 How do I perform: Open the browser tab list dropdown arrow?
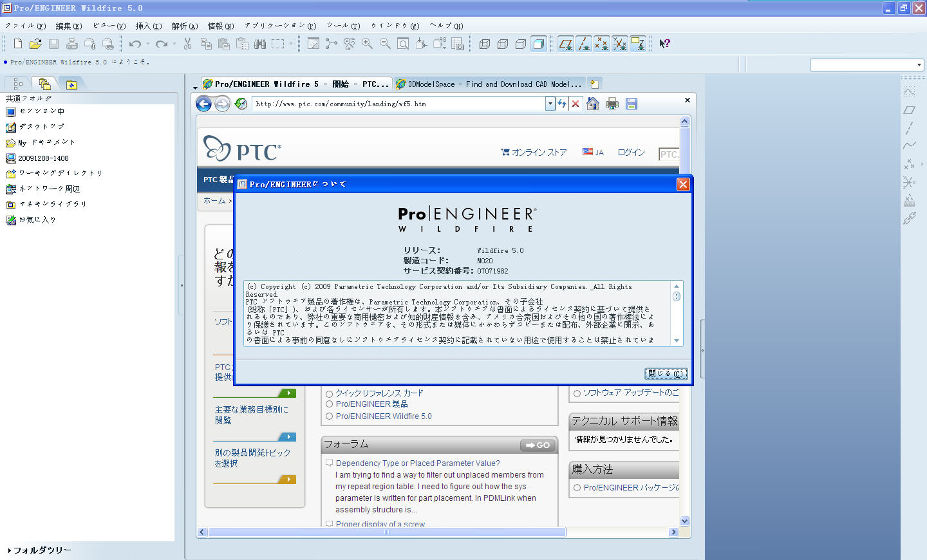pyautogui.click(x=195, y=88)
